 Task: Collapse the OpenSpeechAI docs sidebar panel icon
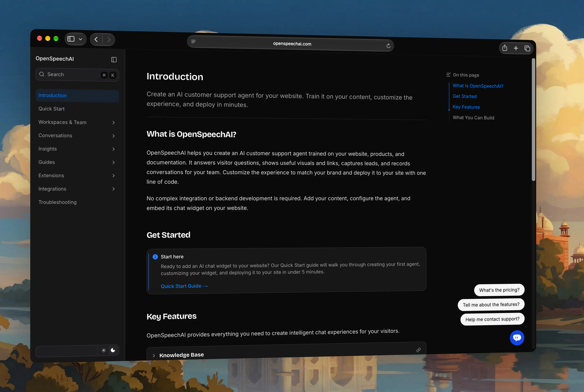[114, 59]
